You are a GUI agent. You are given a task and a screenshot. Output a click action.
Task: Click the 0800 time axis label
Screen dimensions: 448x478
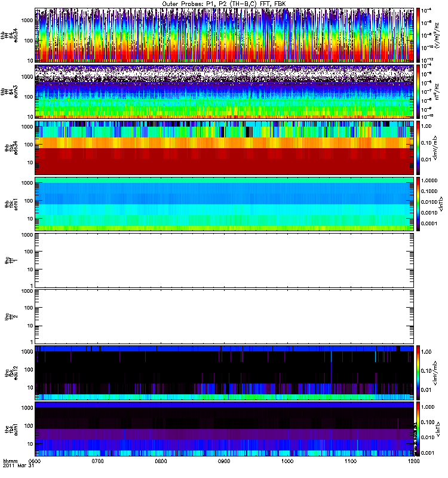point(161,461)
